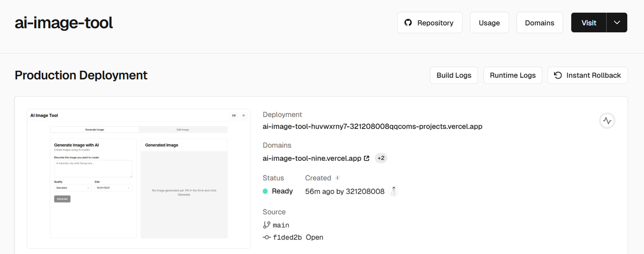Click the rollback arrow icon
The image size is (644, 254).
[x=558, y=75]
